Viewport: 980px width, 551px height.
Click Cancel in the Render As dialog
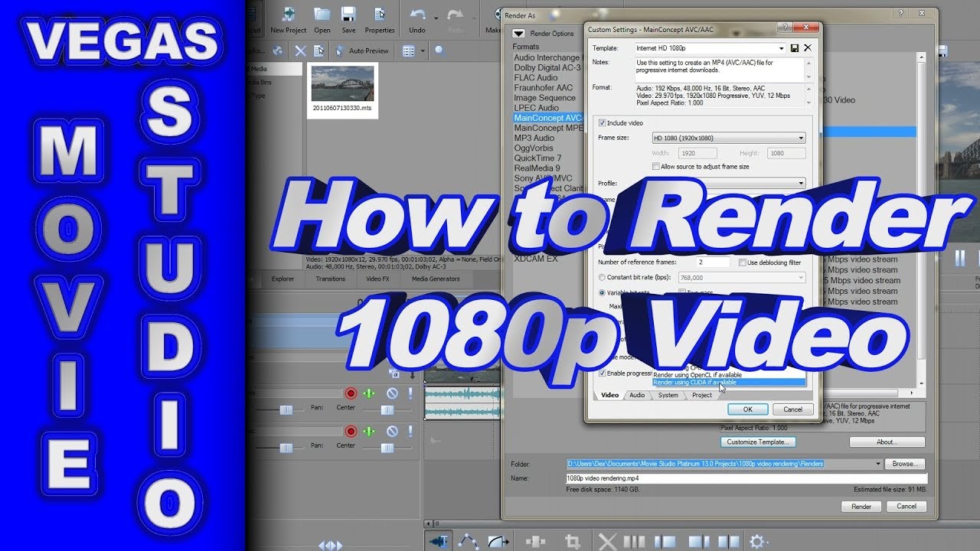[906, 507]
